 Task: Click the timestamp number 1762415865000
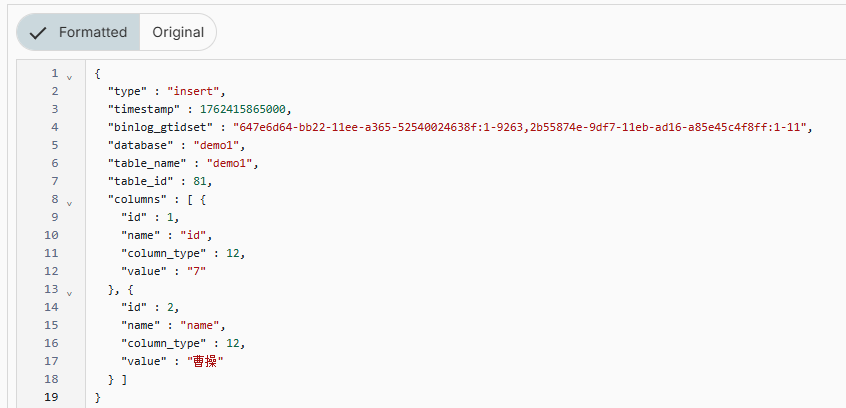click(x=246, y=109)
